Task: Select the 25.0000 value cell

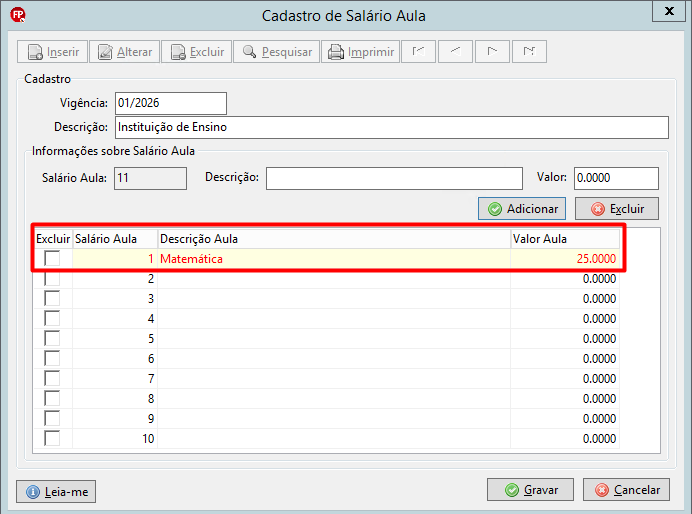Action: coord(565,259)
